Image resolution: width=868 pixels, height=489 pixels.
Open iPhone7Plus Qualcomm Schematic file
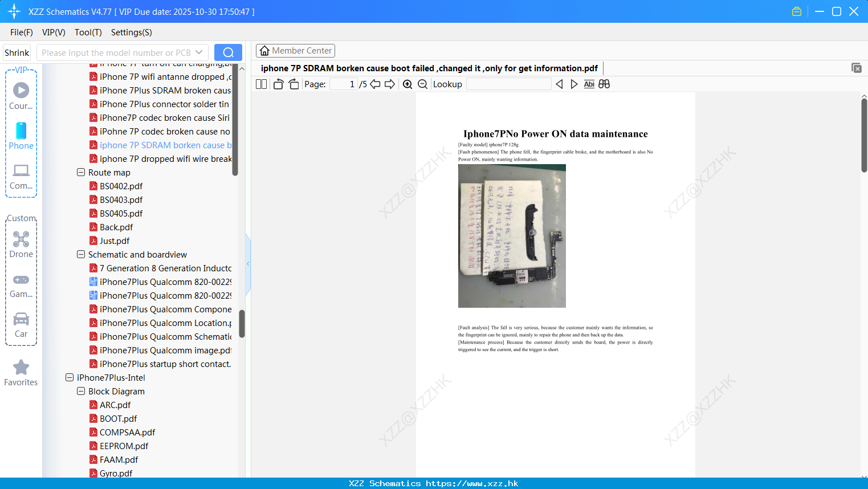[x=160, y=336]
